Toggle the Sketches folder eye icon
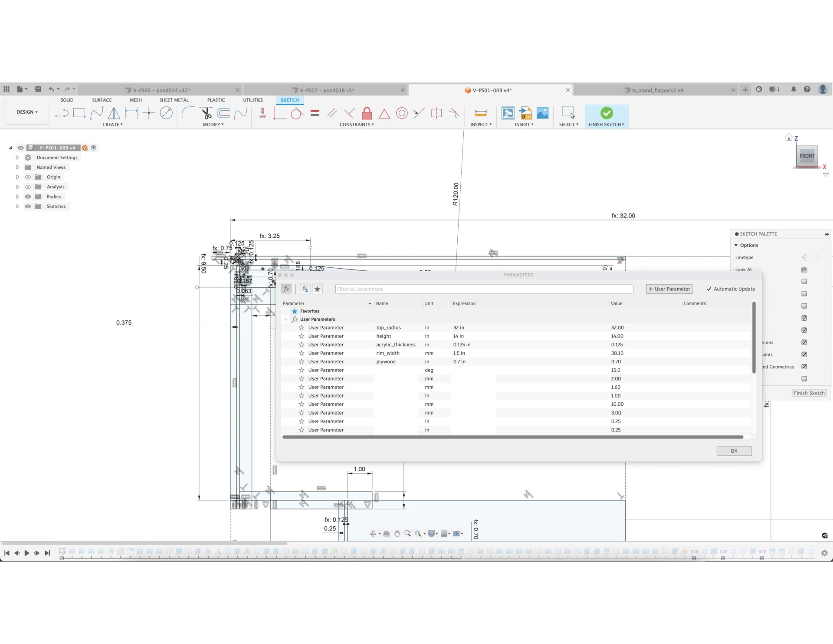Screen dimensions: 833x644 [27, 206]
